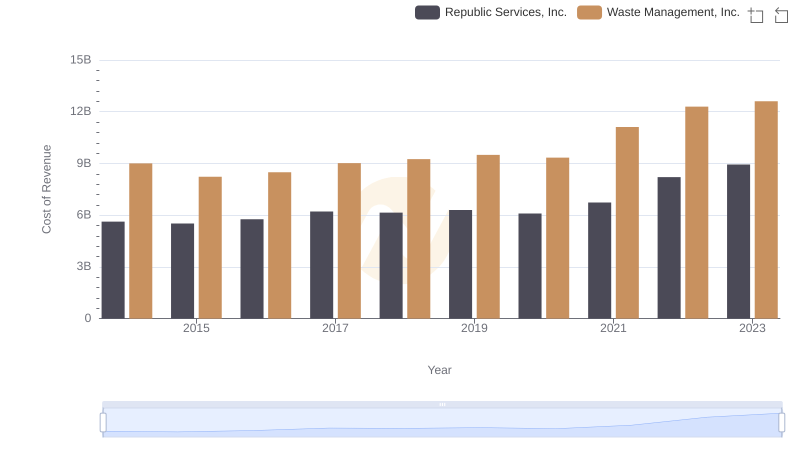Click the top grip of range slider
The image size is (800, 461).
pos(442,404)
